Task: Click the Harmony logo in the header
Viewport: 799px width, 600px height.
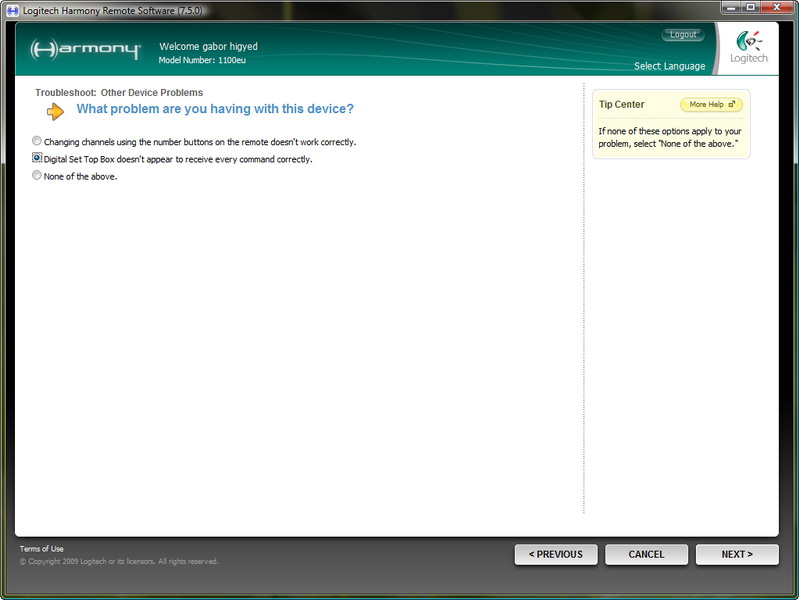Action: pos(85,50)
